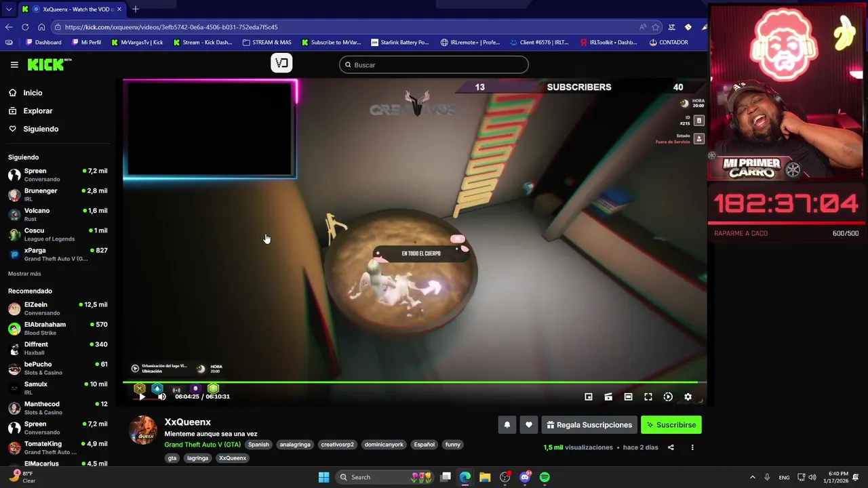Select the analagringa tag
868x488 pixels.
point(295,445)
